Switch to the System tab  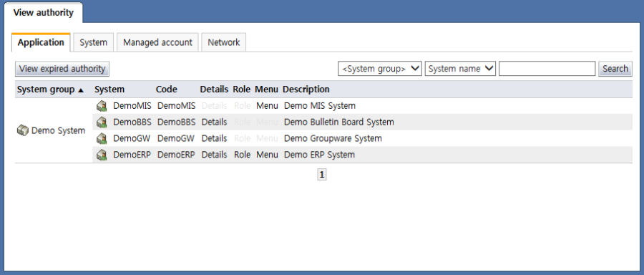point(93,42)
